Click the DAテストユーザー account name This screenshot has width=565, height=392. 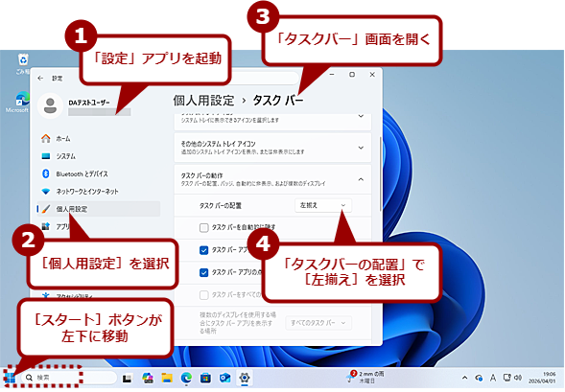click(89, 103)
